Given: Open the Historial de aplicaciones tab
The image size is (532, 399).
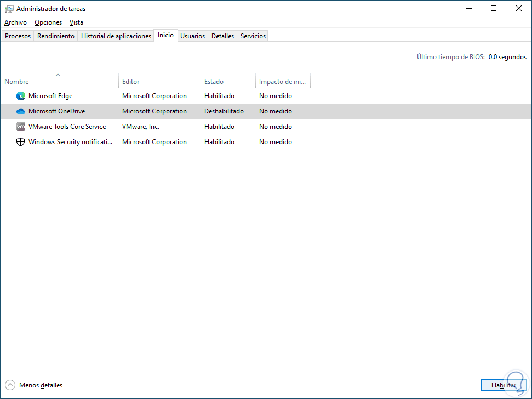Looking at the screenshot, I should [116, 36].
